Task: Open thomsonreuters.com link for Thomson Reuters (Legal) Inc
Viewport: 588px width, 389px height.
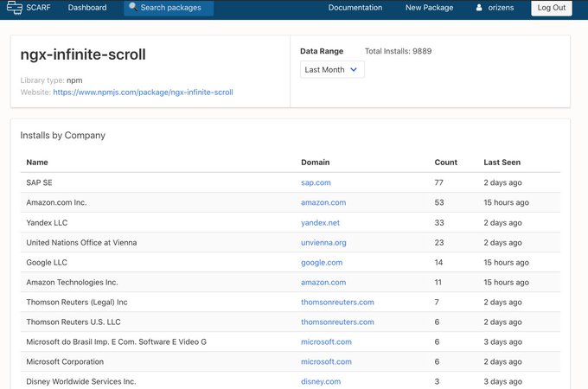Action: pyautogui.click(x=337, y=302)
